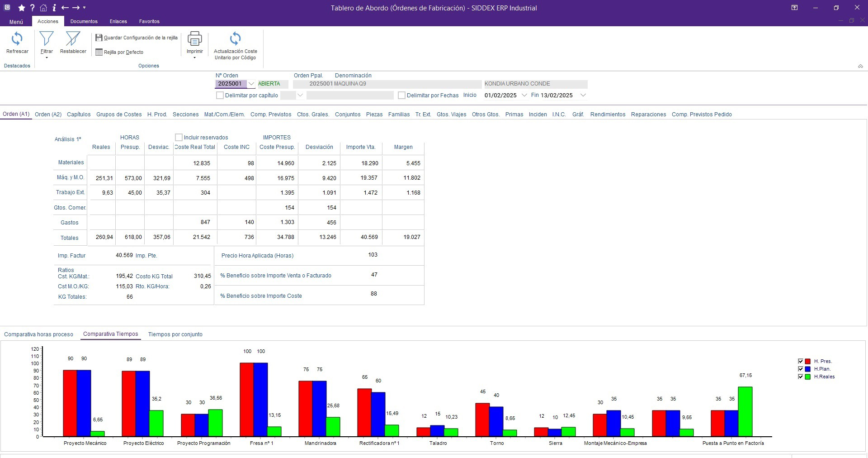Screen dimensions: 868x458
Task: Enable Delimitar por Fechas checkbox
Action: click(x=401, y=95)
